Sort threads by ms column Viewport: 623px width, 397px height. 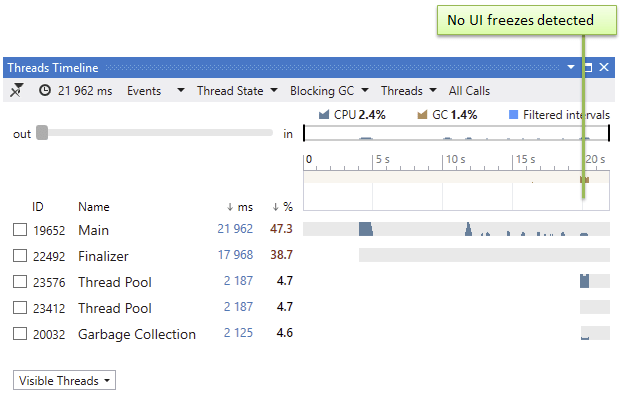click(240, 207)
